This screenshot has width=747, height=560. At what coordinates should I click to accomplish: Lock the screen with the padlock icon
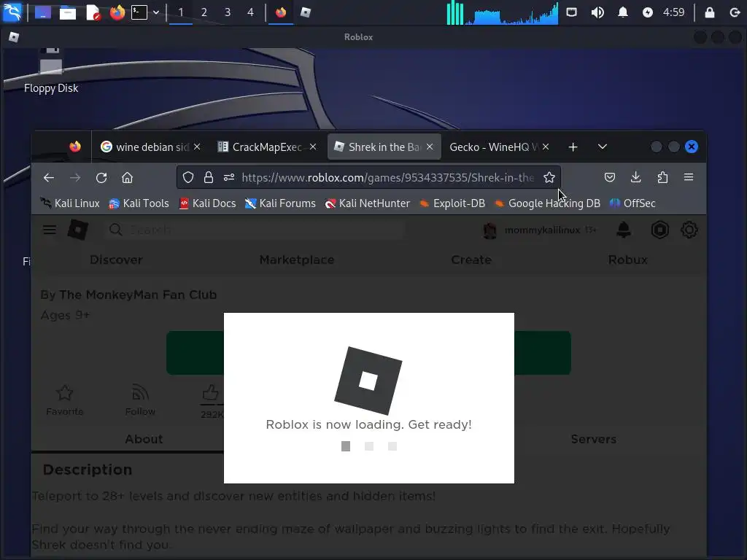(709, 12)
